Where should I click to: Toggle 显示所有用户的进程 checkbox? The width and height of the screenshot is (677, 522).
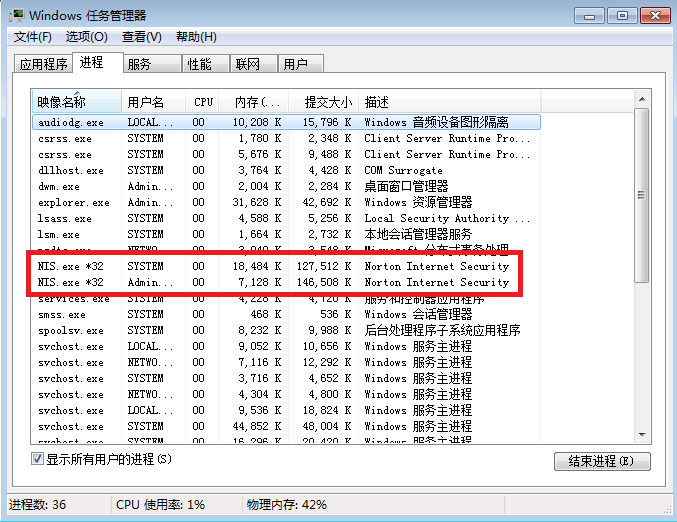(x=38, y=459)
